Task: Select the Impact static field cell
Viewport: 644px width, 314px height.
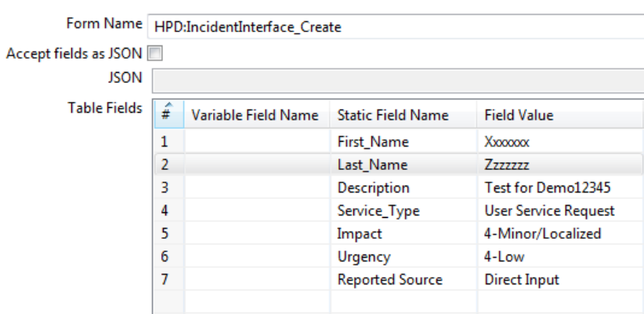Action: click(359, 233)
